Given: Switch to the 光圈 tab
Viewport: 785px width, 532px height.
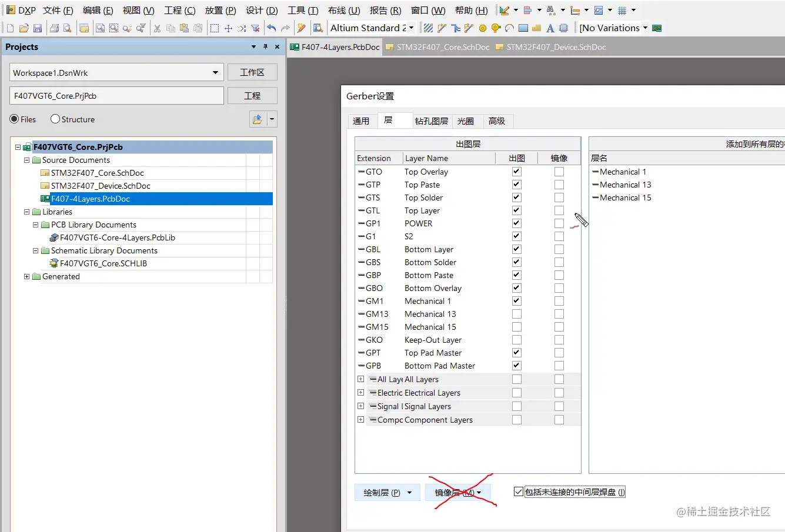Looking at the screenshot, I should click(x=466, y=121).
